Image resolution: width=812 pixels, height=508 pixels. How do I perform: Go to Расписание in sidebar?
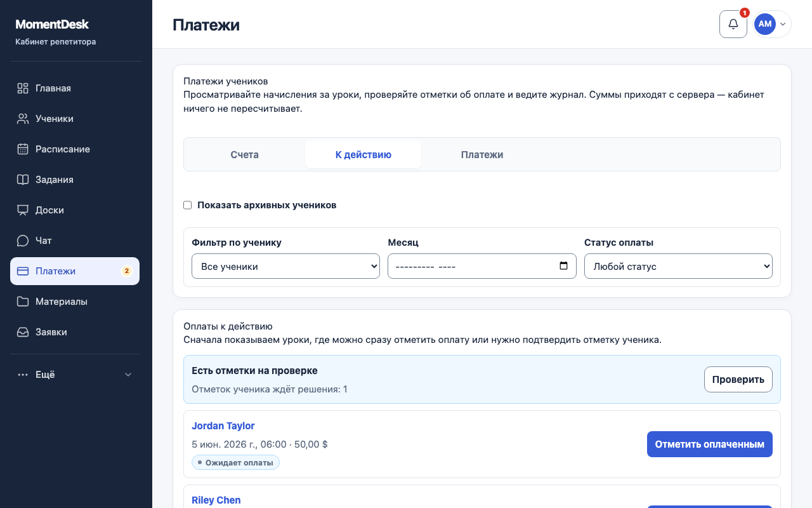[75, 149]
